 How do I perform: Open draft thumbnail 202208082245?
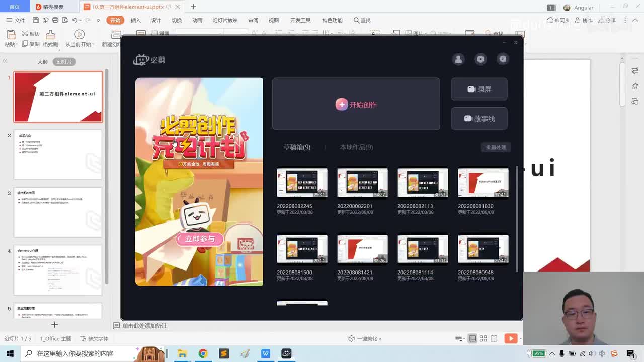click(x=302, y=183)
